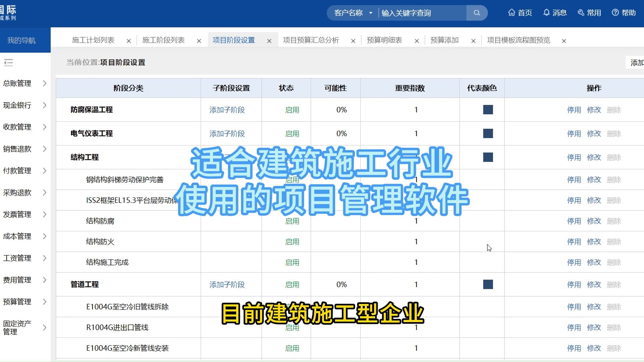Click 停用 for 防腐保温工程
Image resolution: width=644 pixels, height=362 pixels.
(x=574, y=110)
